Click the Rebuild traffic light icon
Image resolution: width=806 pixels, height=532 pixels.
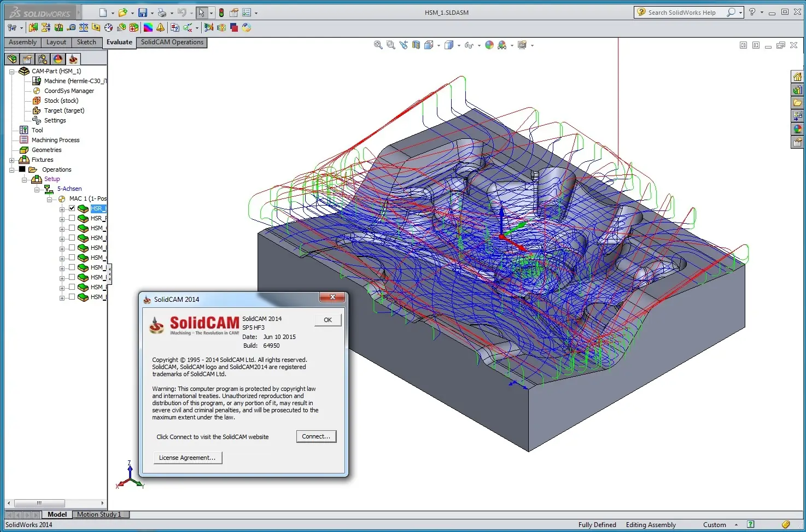tap(221, 13)
